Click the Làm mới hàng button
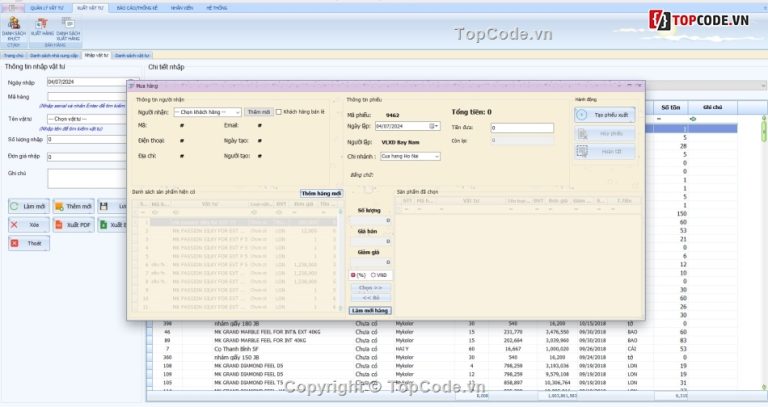The width and height of the screenshot is (768, 407). pos(370,311)
